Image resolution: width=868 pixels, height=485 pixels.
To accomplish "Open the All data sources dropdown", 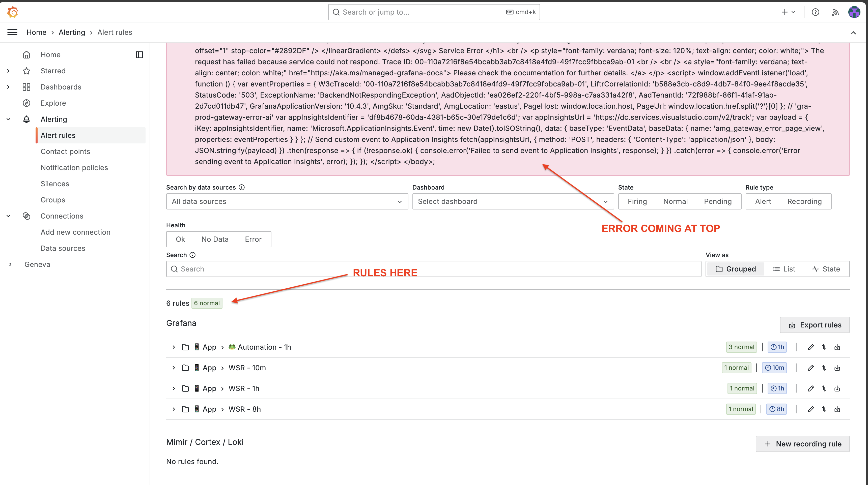I will (286, 201).
